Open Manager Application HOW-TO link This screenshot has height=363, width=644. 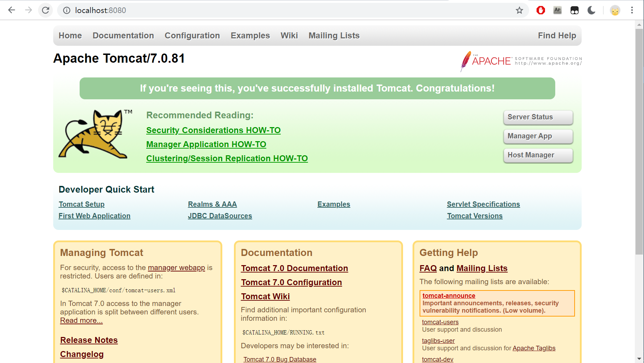pyautogui.click(x=206, y=144)
